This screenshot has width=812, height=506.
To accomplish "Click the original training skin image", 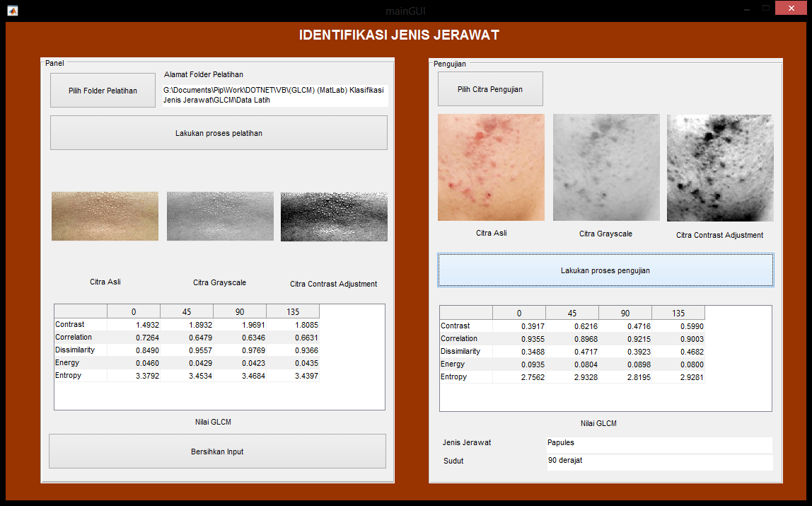I will 105,217.
